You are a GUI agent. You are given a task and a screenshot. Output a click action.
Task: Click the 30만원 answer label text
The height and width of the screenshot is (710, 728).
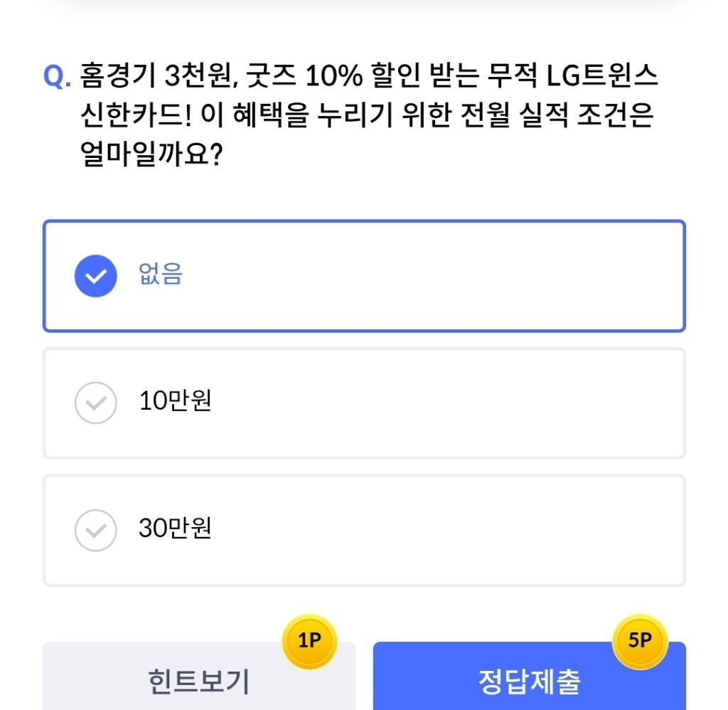tap(175, 529)
